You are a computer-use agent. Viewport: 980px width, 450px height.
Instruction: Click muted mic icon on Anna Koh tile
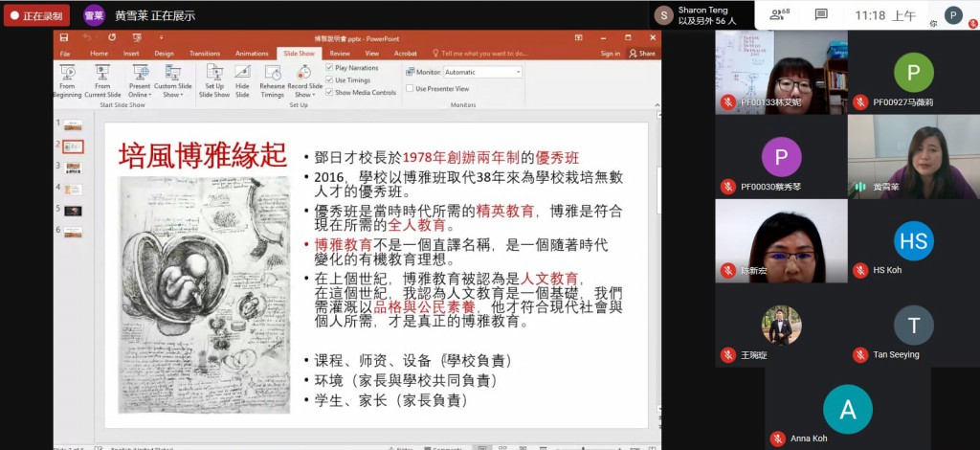(x=777, y=439)
